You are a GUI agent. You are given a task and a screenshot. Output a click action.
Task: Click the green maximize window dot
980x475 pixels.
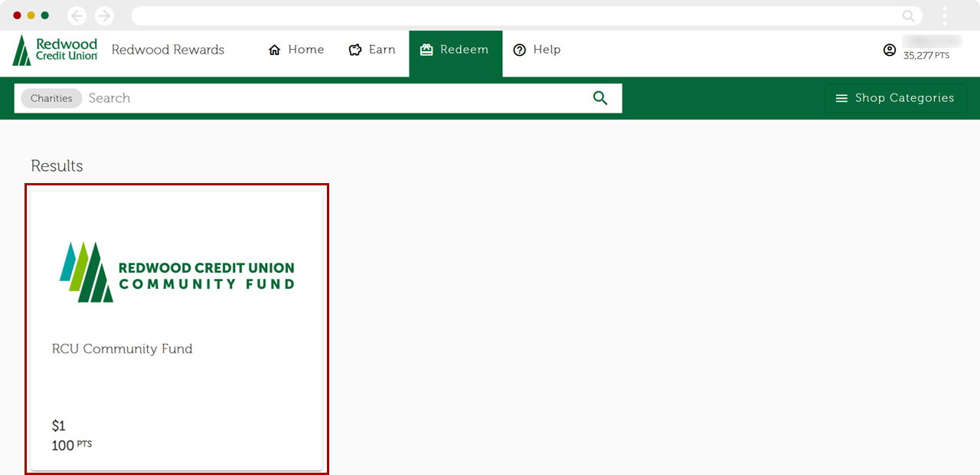[x=44, y=15]
